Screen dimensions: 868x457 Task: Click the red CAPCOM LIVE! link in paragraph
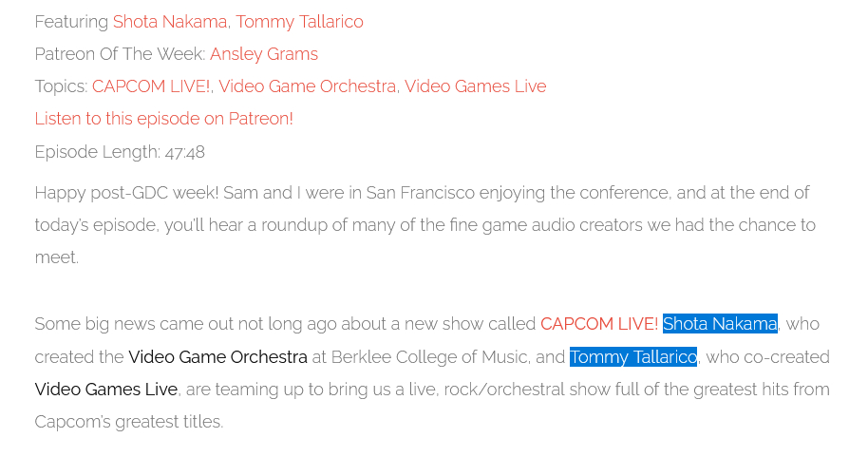pos(598,324)
